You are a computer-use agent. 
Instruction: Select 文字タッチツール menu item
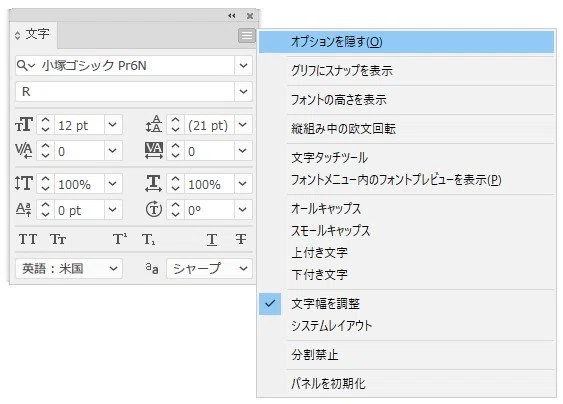click(407, 158)
